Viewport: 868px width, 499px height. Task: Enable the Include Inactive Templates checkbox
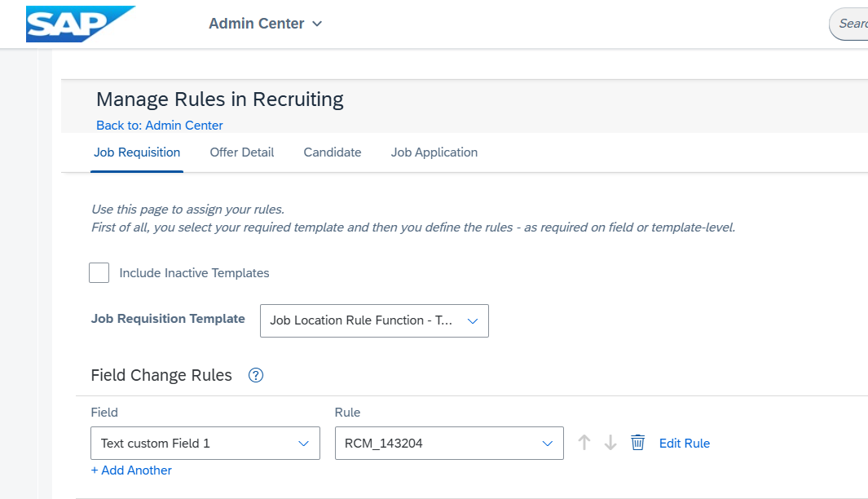(99, 273)
